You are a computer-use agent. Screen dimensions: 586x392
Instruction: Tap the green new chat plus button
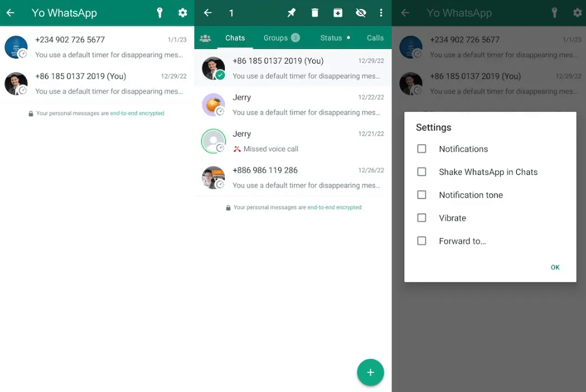[x=370, y=372]
